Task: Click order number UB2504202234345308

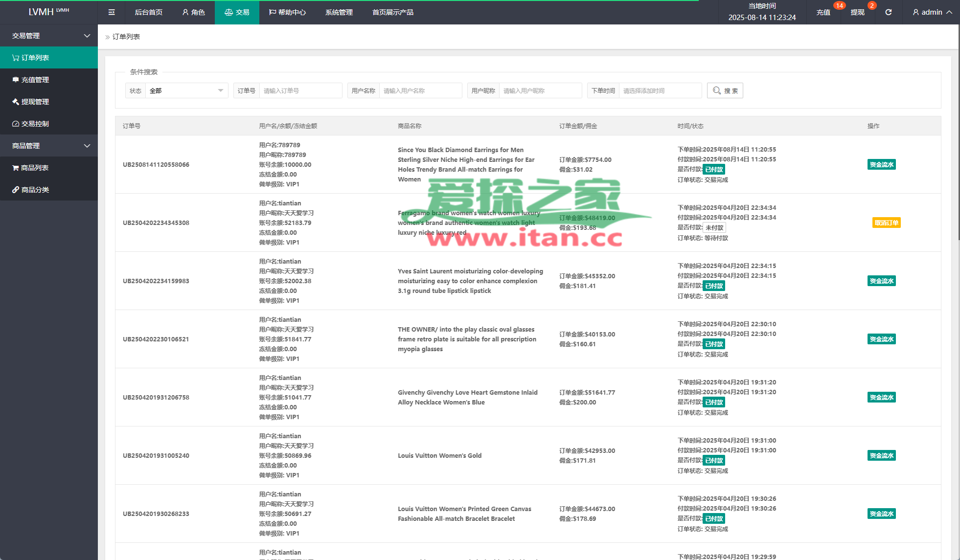Action: coord(156,223)
